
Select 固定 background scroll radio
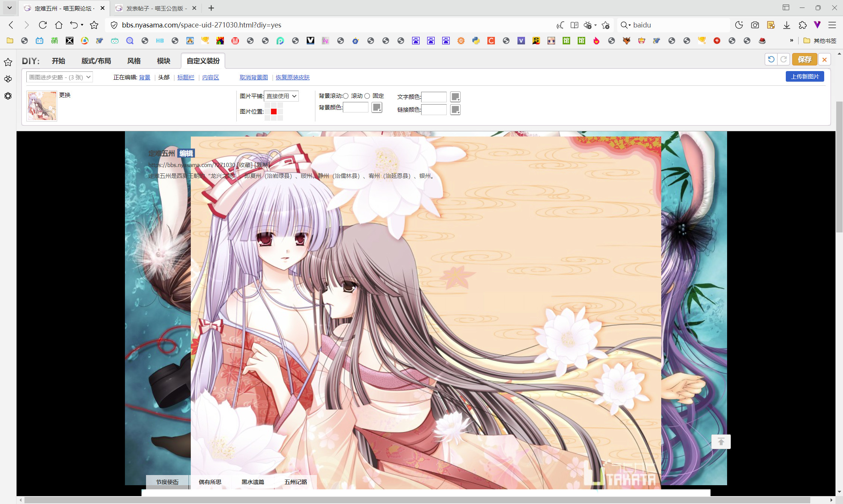[367, 96]
